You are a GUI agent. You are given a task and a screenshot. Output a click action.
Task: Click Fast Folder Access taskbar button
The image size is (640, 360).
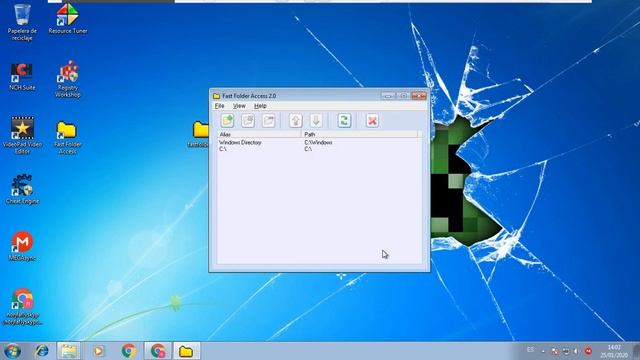186,351
